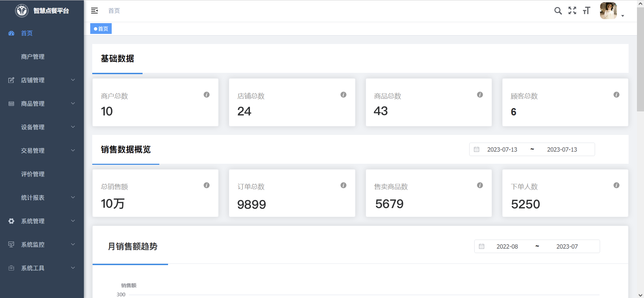This screenshot has width=644, height=298.
Task: Open the font size adjustment icon
Action: (x=586, y=11)
